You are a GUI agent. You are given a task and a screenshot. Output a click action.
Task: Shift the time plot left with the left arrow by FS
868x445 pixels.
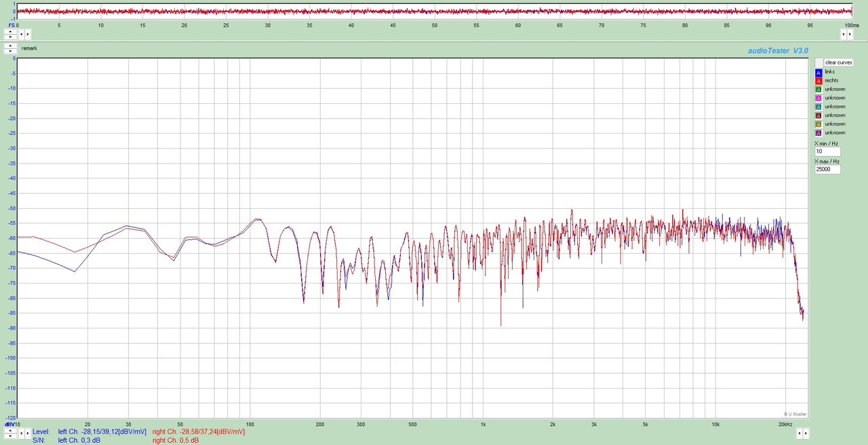[21, 34]
